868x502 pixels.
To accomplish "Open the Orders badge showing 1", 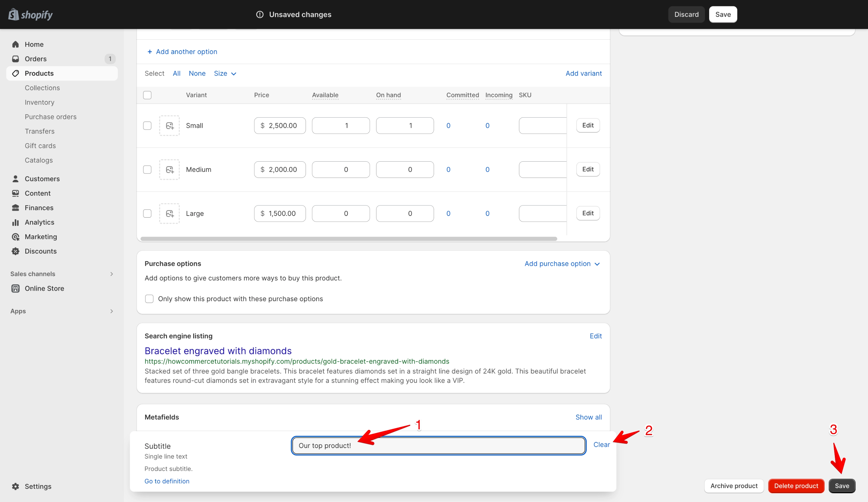I will pyautogui.click(x=110, y=59).
